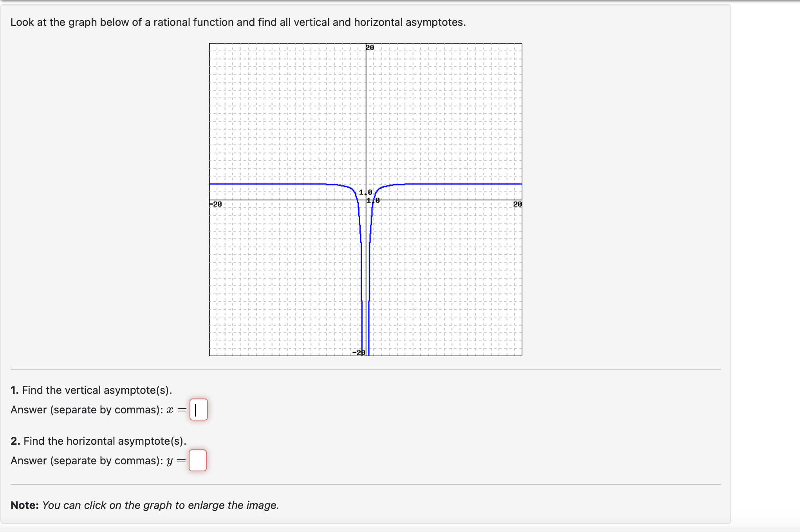The width and height of the screenshot is (800, 532).
Task: Click the 20 label on the x-axis
Action: [x=517, y=204]
